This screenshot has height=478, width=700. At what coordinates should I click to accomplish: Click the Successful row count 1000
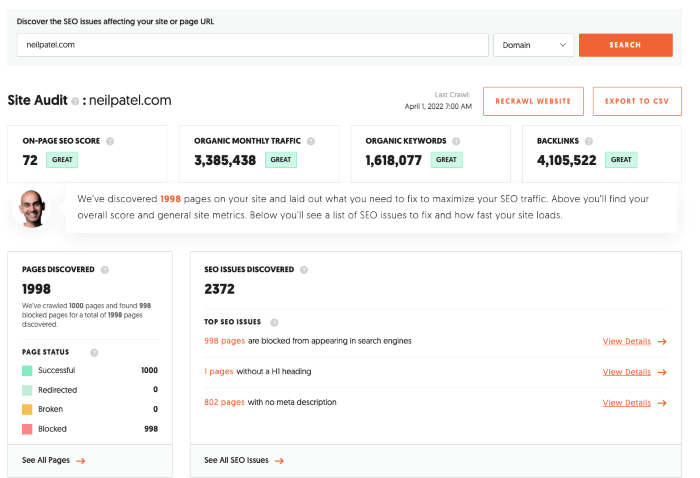pos(149,370)
